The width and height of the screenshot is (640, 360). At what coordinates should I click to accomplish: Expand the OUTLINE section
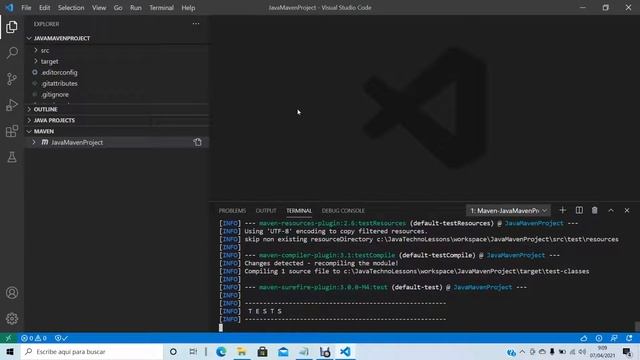pos(45,109)
